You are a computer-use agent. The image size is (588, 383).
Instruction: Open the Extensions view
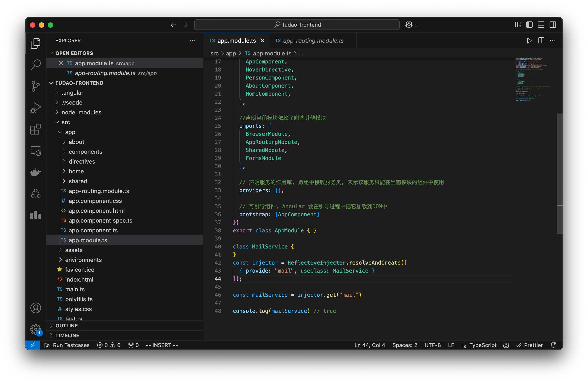(x=36, y=129)
